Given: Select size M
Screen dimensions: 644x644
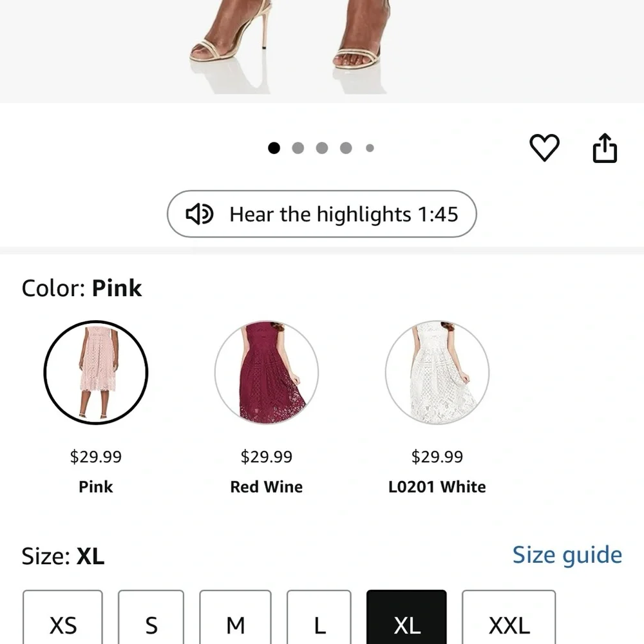Looking at the screenshot, I should pos(235,618).
